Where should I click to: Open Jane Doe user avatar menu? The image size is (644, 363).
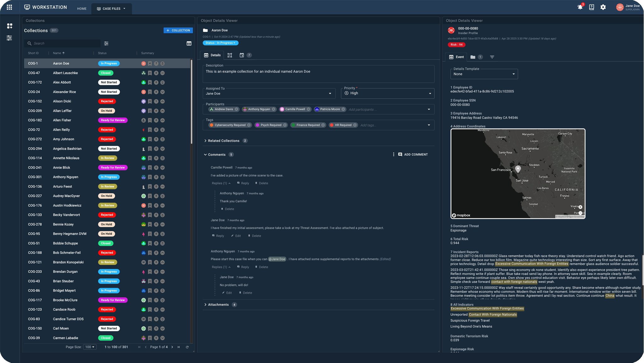620,7
